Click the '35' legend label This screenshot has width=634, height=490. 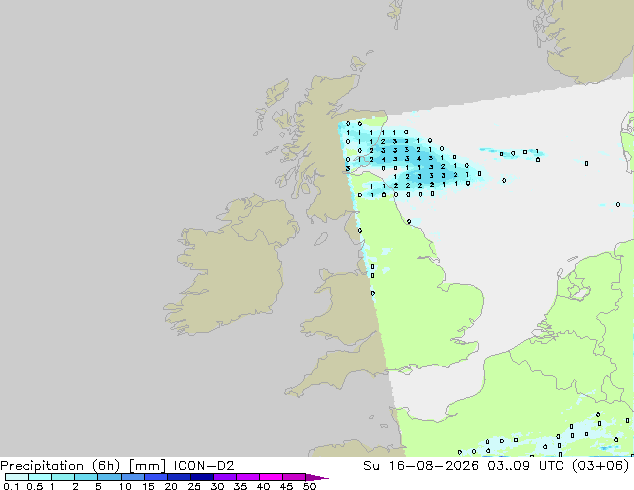(240, 486)
